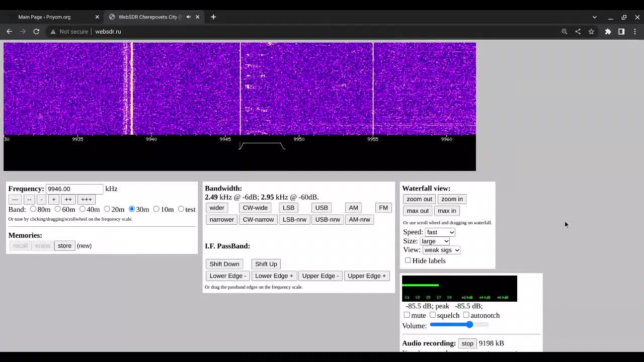The image size is (644, 362).
Task: Switch to USB mode
Action: coord(321,208)
